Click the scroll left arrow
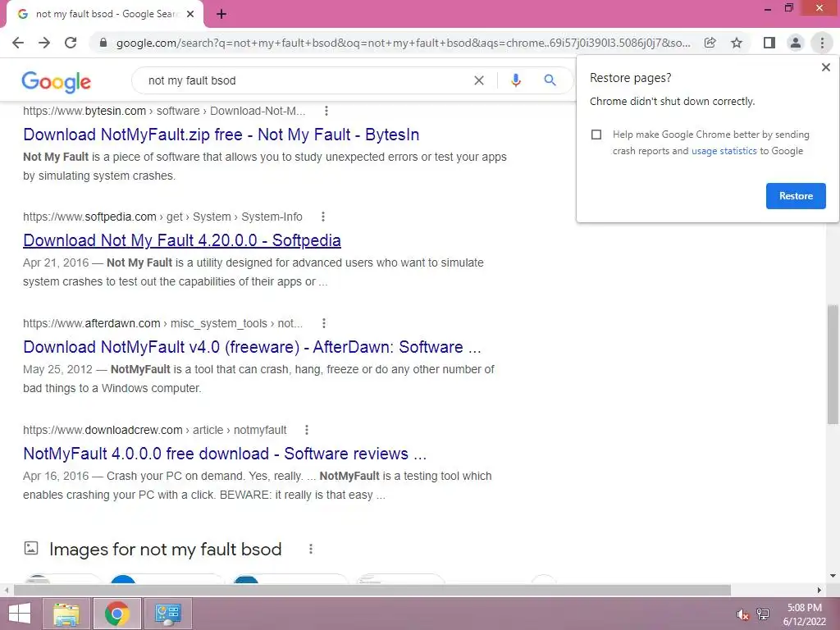The image size is (840, 630). [6, 590]
